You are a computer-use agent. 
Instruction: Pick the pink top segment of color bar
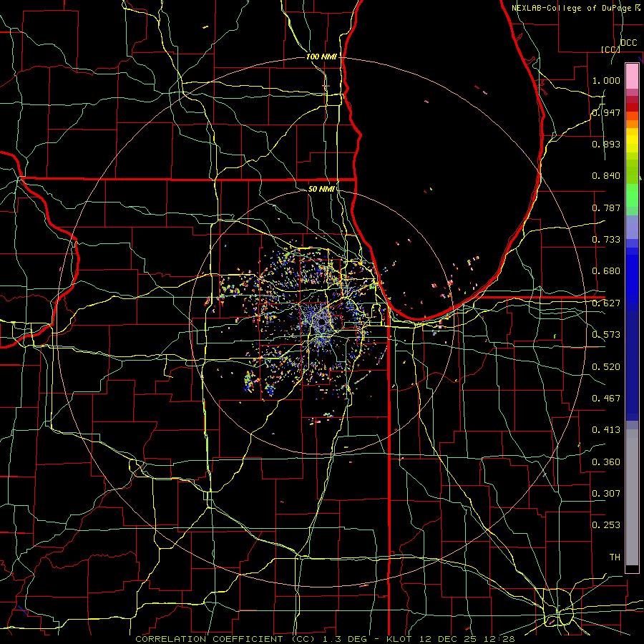[632, 77]
